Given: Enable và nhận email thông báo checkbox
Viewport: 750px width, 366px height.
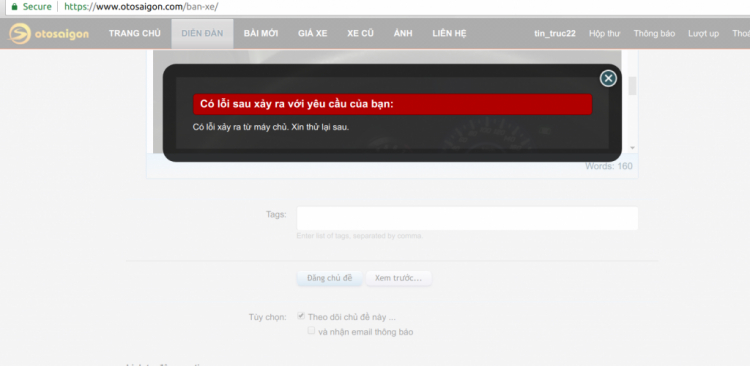Looking at the screenshot, I should click(311, 331).
